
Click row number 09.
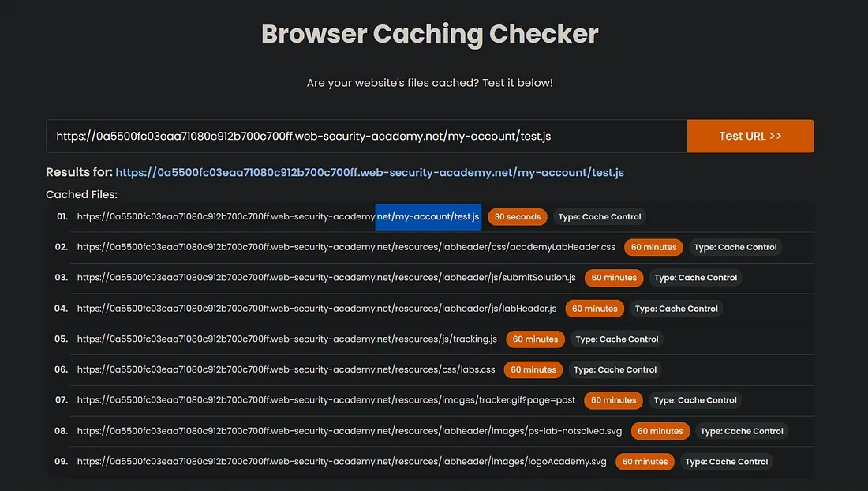[x=61, y=461]
